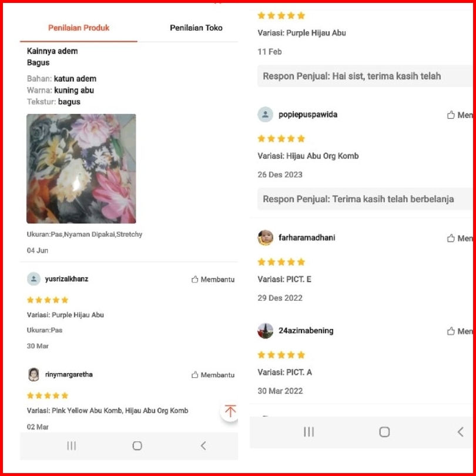
Task: Like popiepuspawida's review with thumbs-up
Action: (460, 115)
